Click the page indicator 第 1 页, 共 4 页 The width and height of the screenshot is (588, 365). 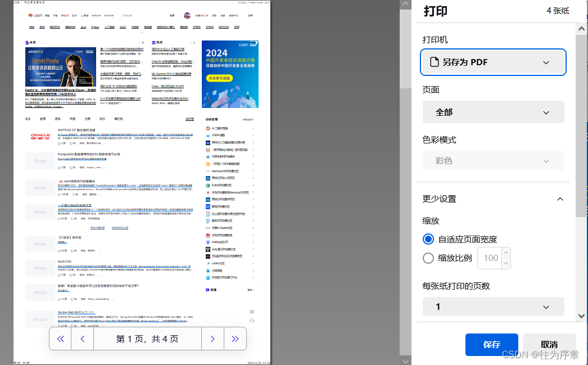tap(147, 339)
